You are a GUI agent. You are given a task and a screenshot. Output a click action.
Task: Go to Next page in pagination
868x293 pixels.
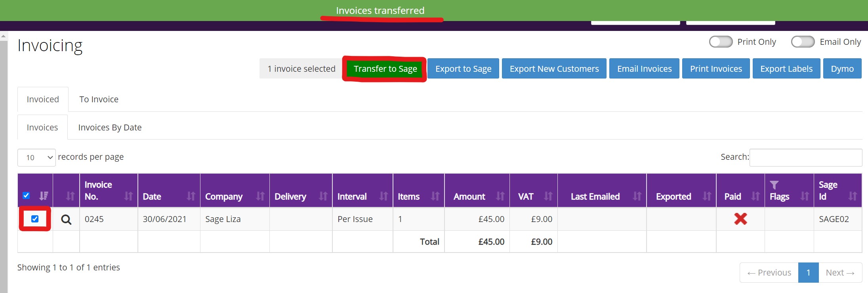(x=840, y=273)
